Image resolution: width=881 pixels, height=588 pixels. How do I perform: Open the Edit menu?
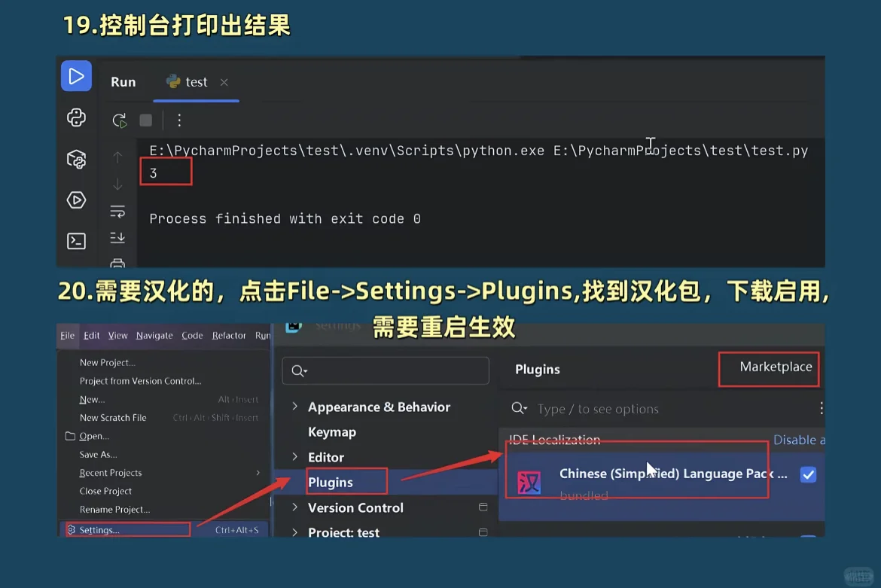91,335
